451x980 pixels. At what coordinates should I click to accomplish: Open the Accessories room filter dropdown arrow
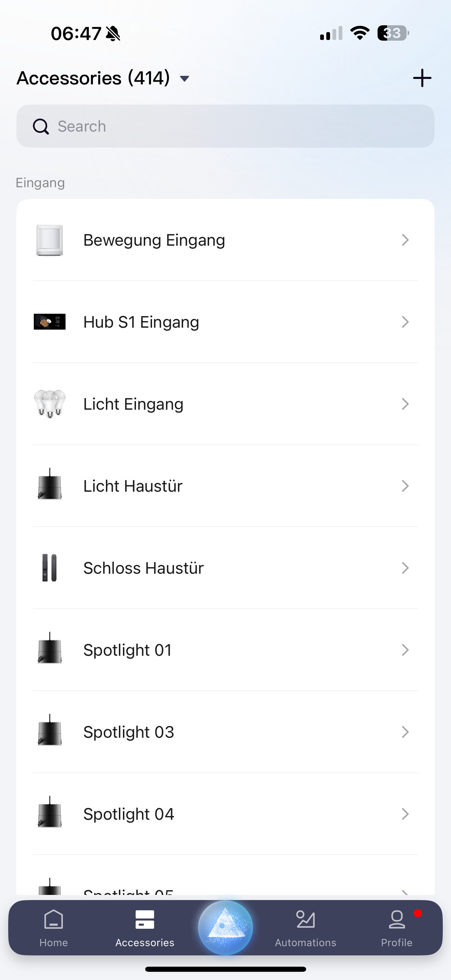(x=185, y=79)
